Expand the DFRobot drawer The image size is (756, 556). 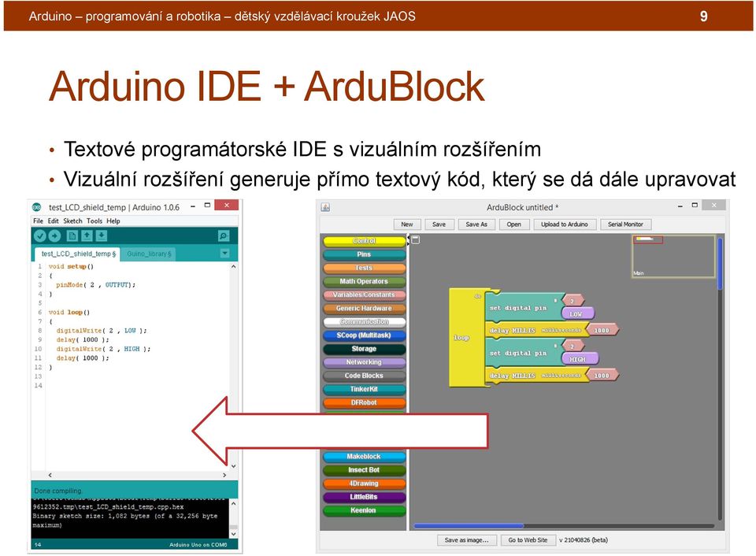[364, 402]
